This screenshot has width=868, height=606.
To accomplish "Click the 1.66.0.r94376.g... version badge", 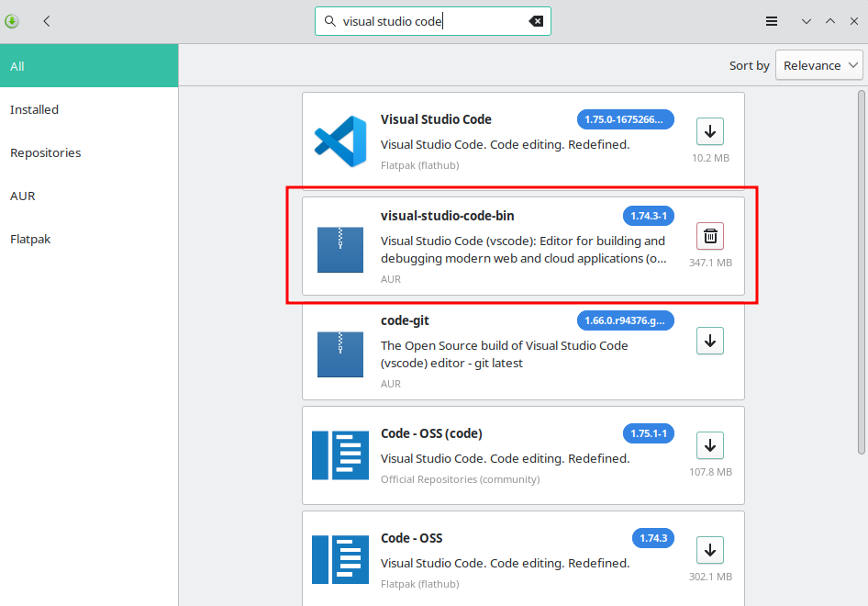I will [626, 320].
